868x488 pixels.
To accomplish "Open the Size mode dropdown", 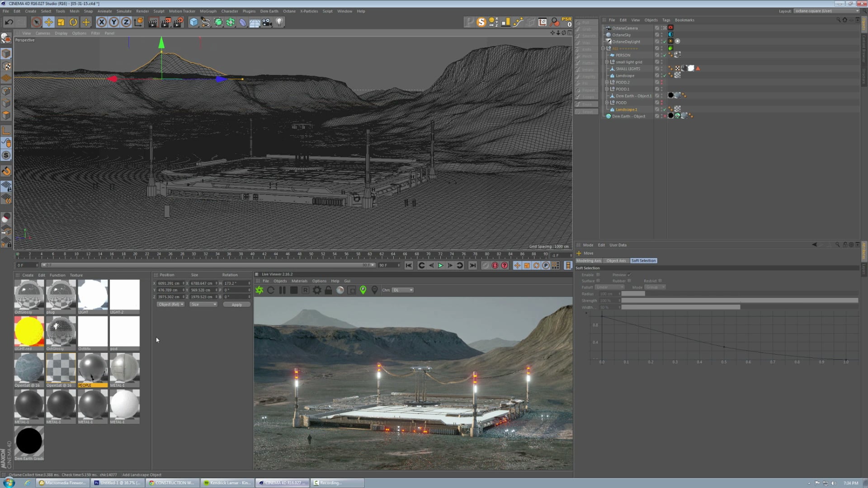I will pos(203,305).
